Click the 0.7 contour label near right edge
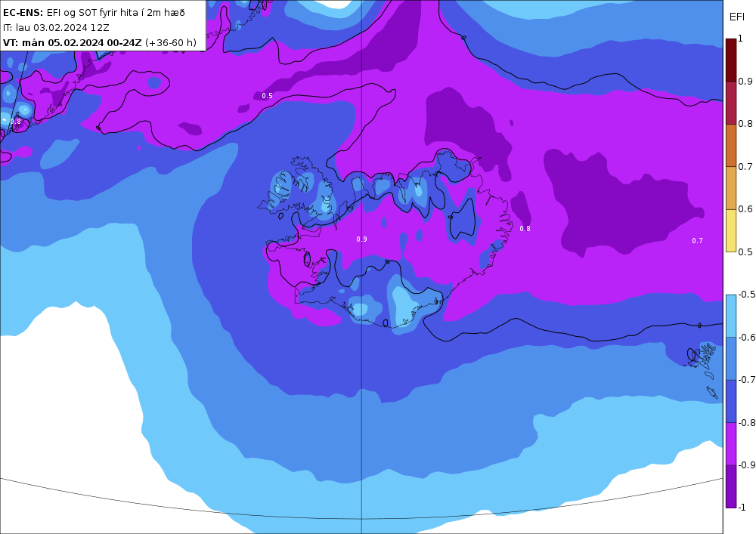756x534 pixels. coord(697,241)
